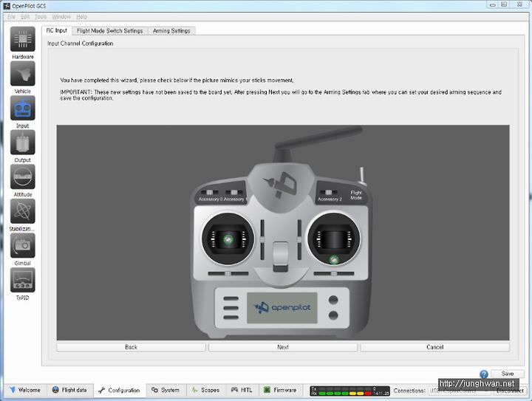Viewport: 532px width, 401px height.
Task: Click the Tx/Rx telemetry monitor bar
Action: click(x=349, y=391)
